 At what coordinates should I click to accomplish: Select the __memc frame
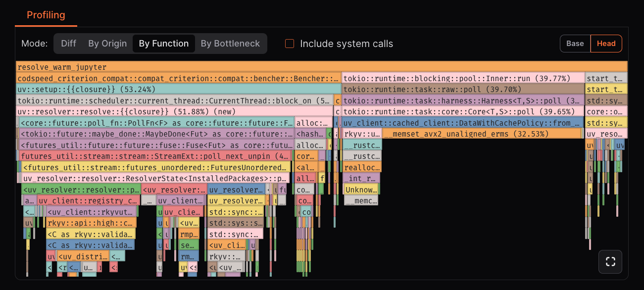point(361,200)
